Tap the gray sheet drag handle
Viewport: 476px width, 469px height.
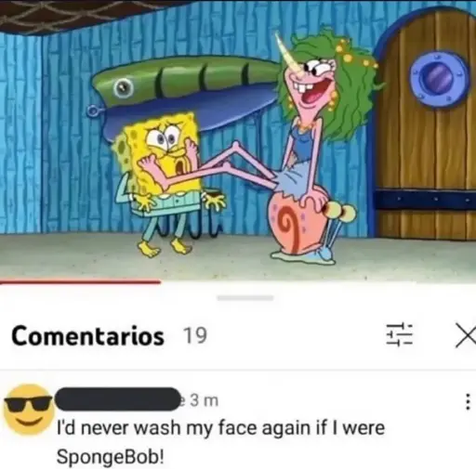coord(245,298)
